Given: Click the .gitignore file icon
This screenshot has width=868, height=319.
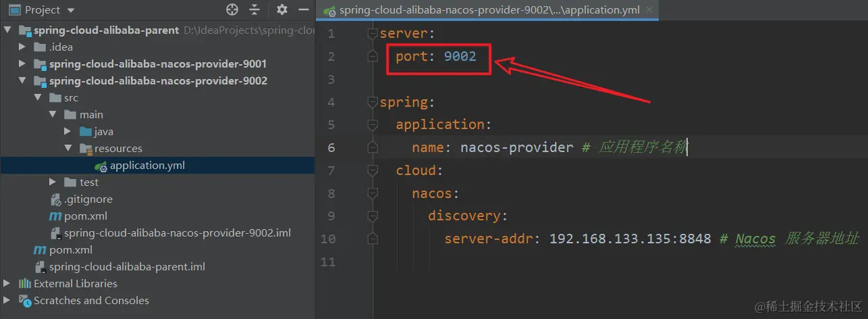Looking at the screenshot, I should pyautogui.click(x=56, y=199).
